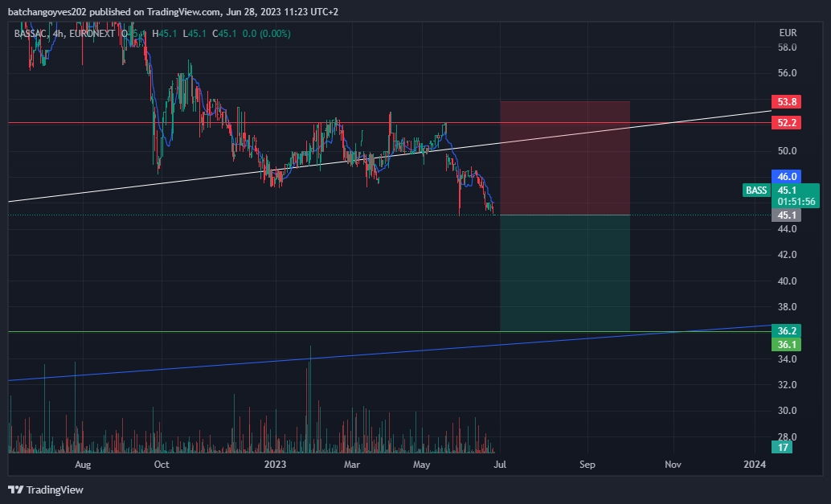Click the Oct label on time axis
This screenshot has width=831, height=504.
click(x=162, y=465)
